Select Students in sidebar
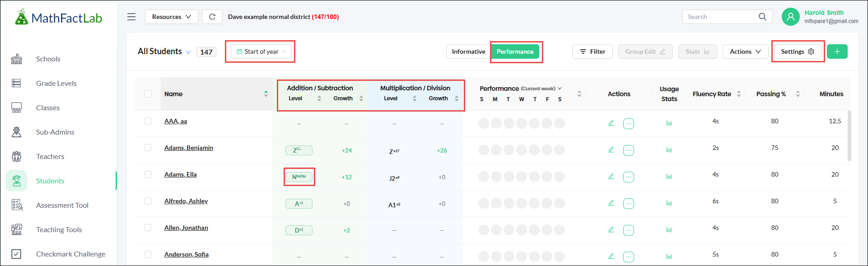868x266 pixels. pos(50,181)
